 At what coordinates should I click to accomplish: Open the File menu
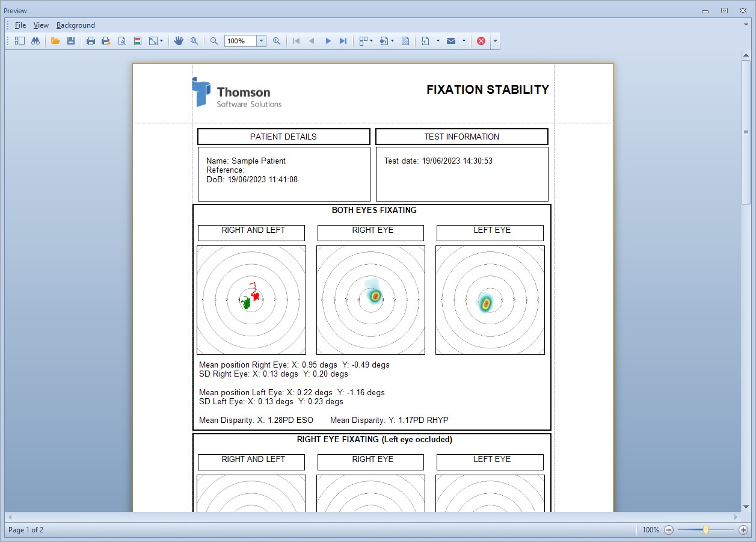click(20, 25)
